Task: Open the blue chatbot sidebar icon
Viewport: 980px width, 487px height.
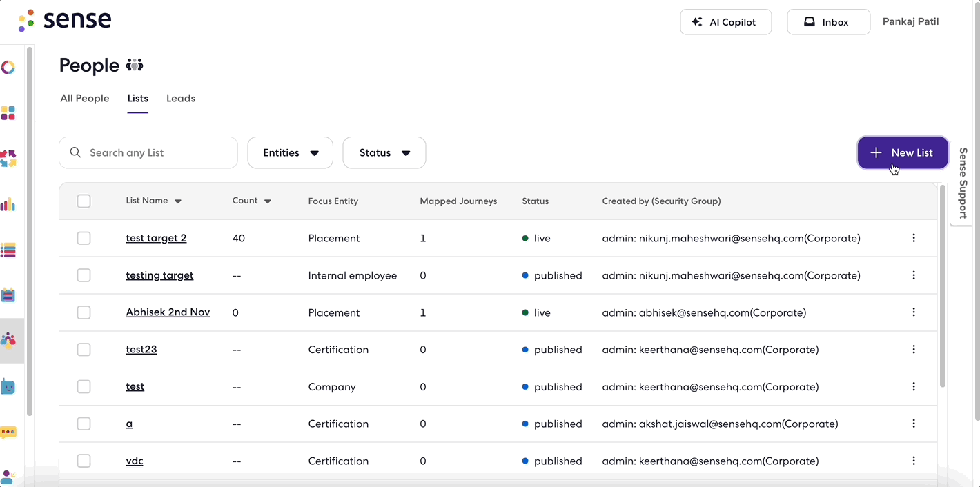Action: click(8, 386)
